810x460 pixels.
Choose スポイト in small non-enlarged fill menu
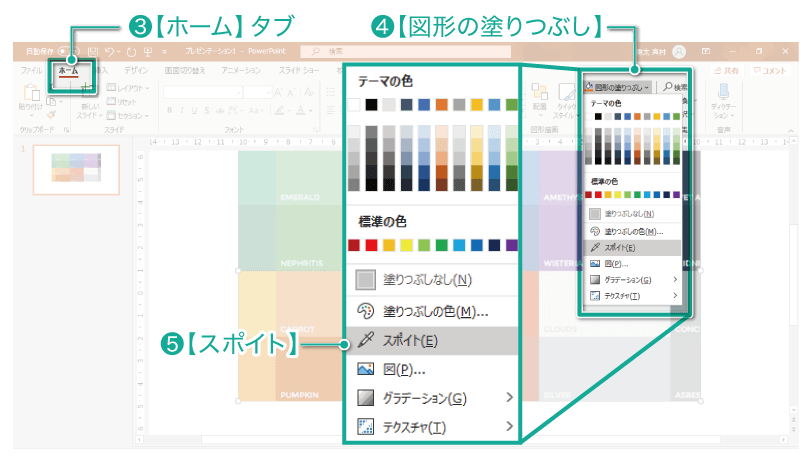pyautogui.click(x=632, y=248)
